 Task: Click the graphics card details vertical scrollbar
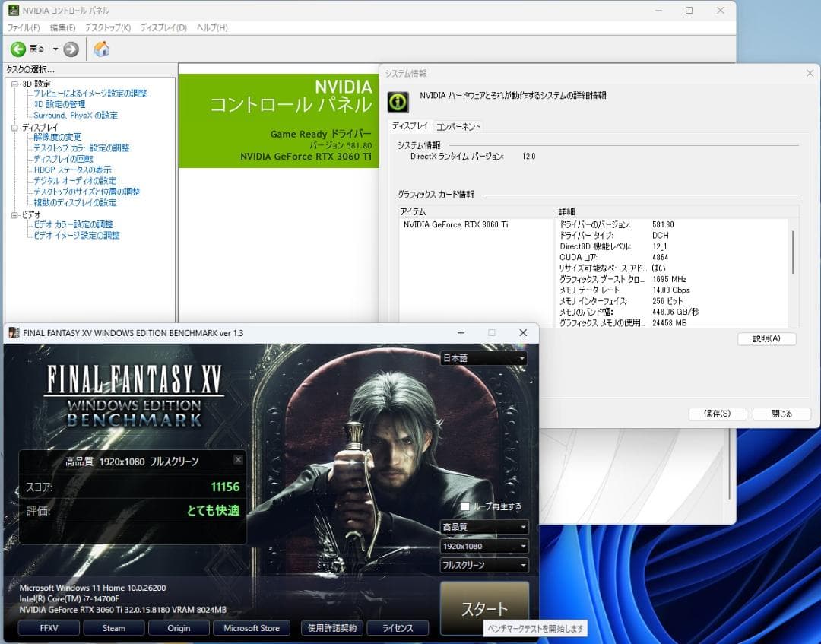(793, 251)
